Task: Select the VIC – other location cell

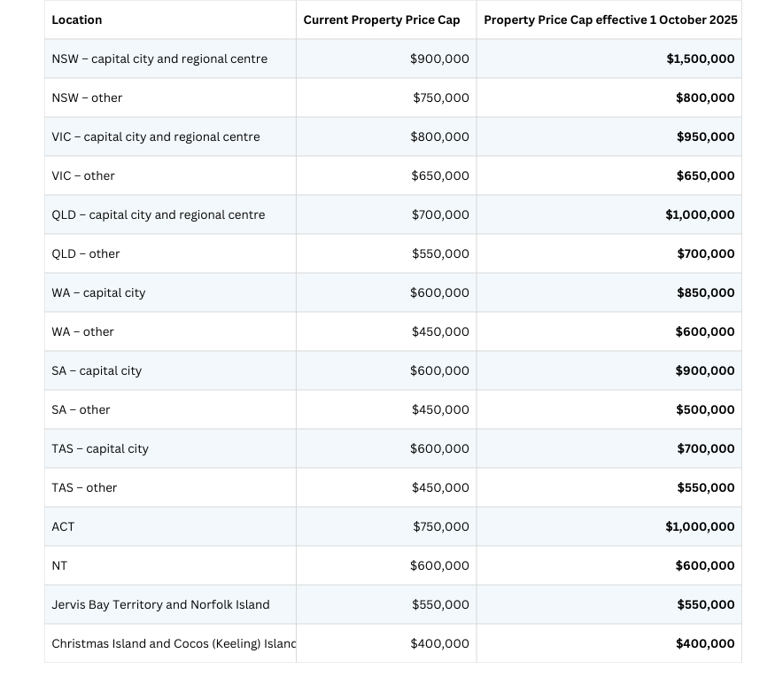Action: pos(83,175)
